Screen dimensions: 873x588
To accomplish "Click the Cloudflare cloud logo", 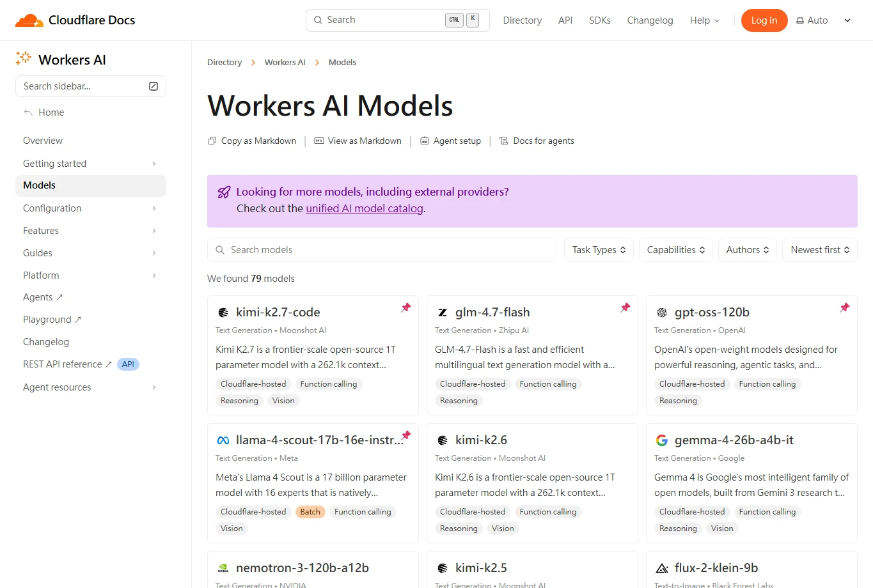I will (x=29, y=20).
